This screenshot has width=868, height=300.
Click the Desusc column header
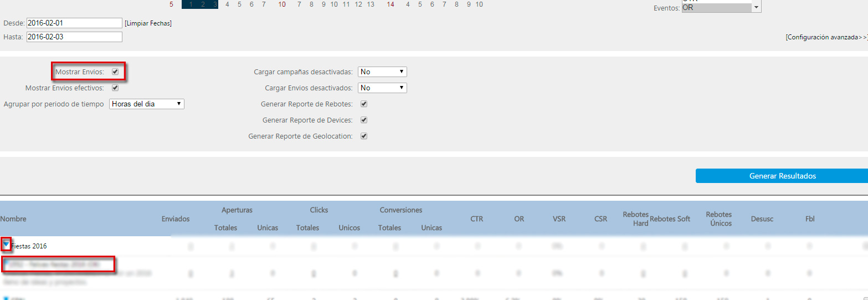762,219
